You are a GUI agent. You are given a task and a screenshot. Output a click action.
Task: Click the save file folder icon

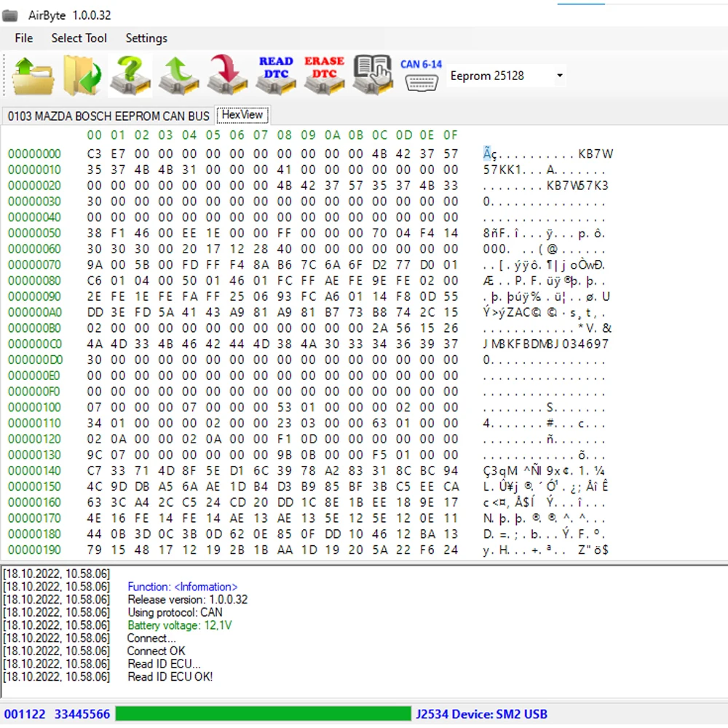point(82,76)
